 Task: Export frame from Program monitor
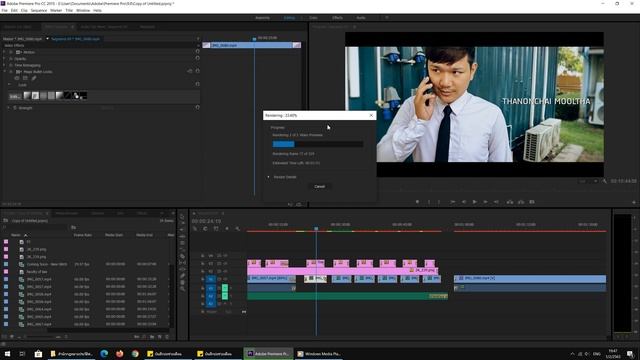532,202
